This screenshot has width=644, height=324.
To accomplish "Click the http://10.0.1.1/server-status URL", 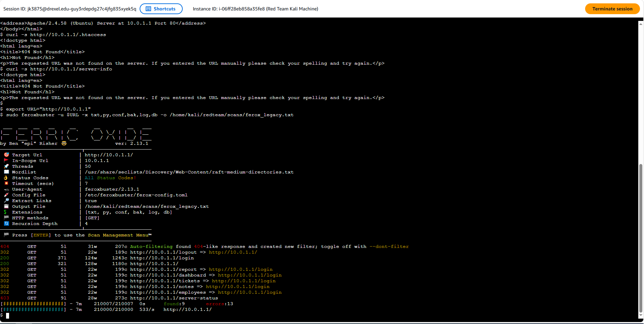I will [174, 298].
